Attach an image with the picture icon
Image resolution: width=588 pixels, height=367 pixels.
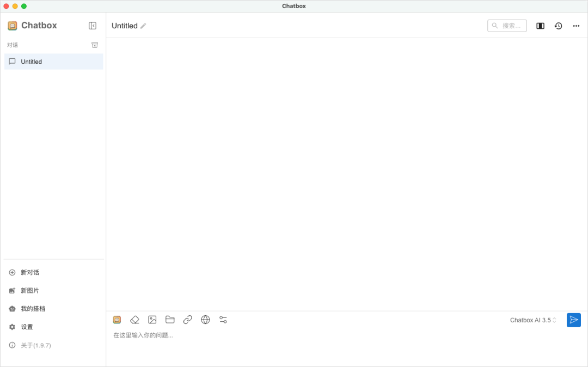152,320
